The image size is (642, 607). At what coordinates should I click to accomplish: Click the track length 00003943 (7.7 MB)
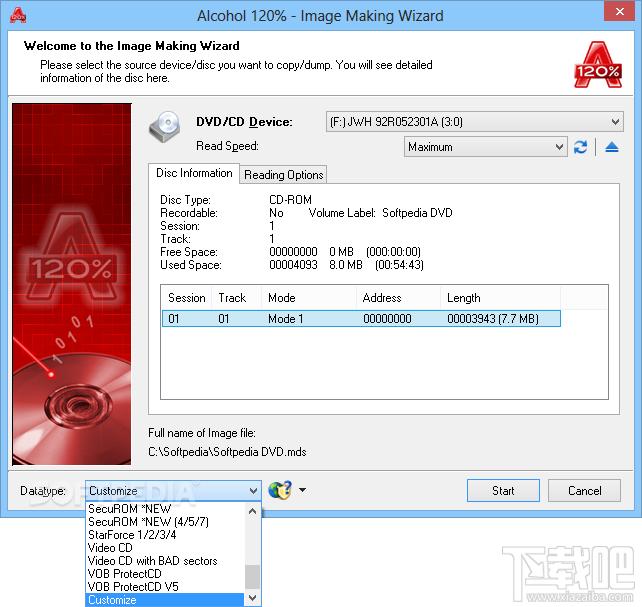(493, 318)
